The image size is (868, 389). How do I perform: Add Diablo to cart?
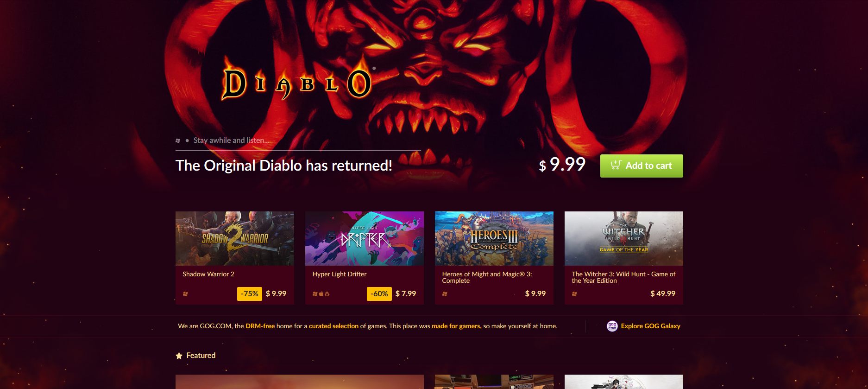coord(642,166)
